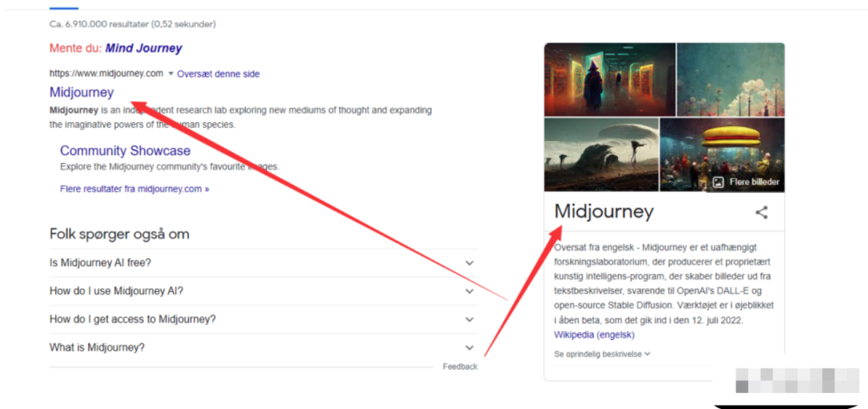Click the Midjourney knowledge panel title
Image resolution: width=868 pixels, height=409 pixels.
[x=604, y=211]
